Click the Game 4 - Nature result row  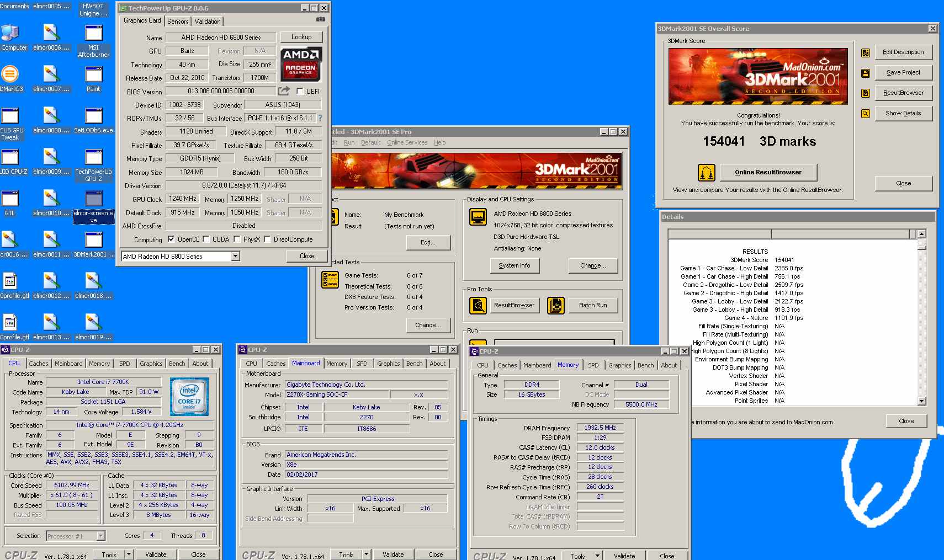(763, 318)
